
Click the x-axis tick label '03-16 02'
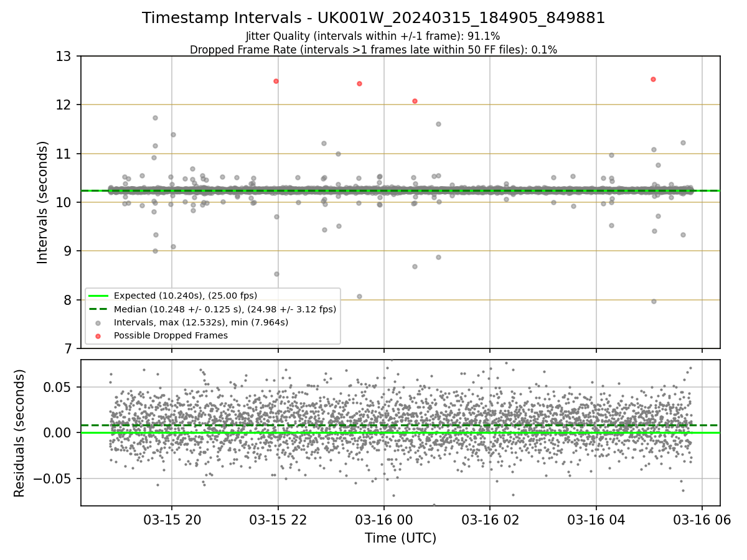pyautogui.click(x=490, y=520)
